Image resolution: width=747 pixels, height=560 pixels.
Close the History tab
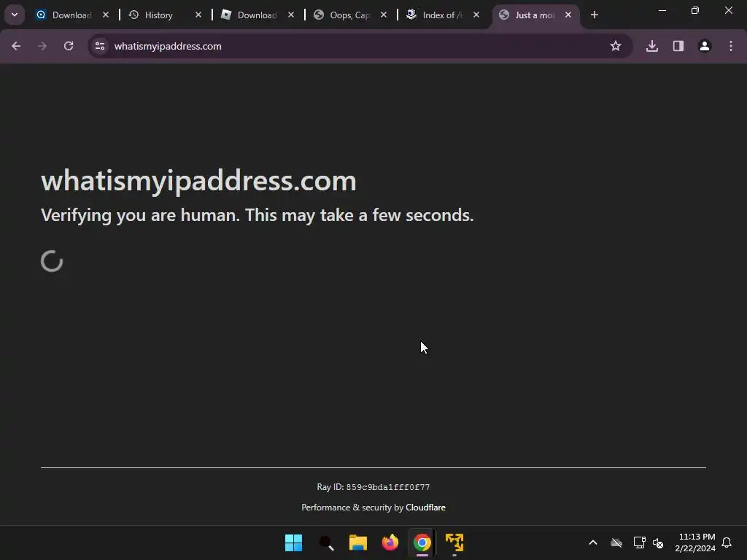198,15
